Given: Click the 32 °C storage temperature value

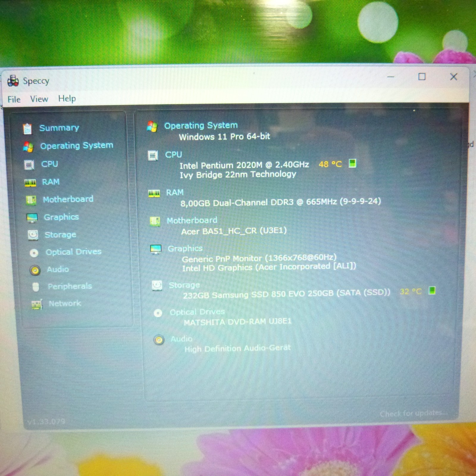Looking at the screenshot, I should [x=411, y=291].
